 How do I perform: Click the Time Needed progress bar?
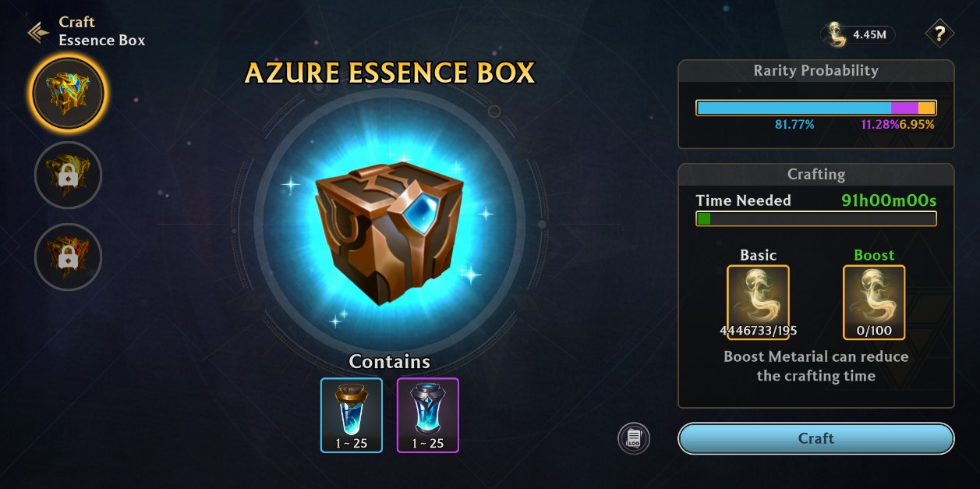coord(816,219)
